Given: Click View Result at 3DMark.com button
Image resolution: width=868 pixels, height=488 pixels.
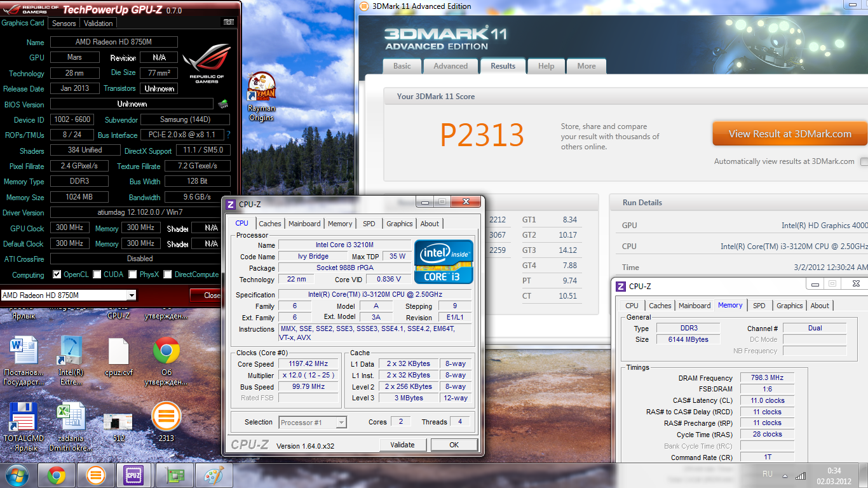Looking at the screenshot, I should [x=790, y=134].
